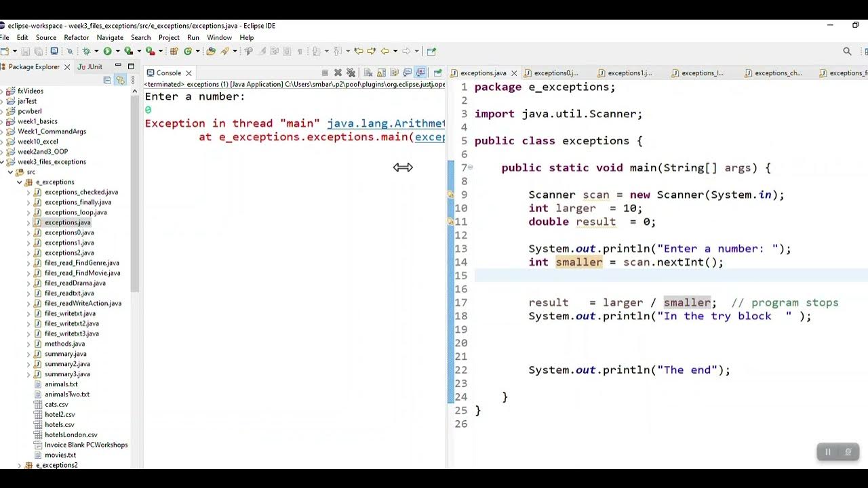868x488 pixels.
Task: Open the Project menu
Action: click(169, 38)
